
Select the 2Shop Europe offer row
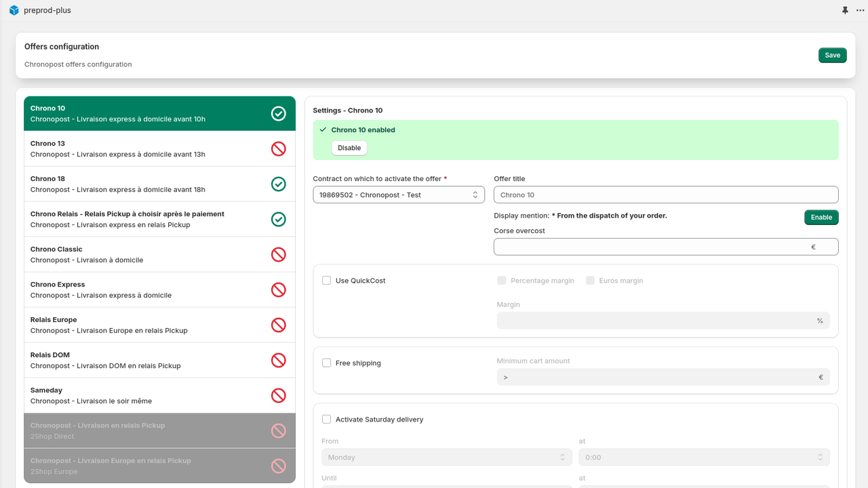(159, 466)
